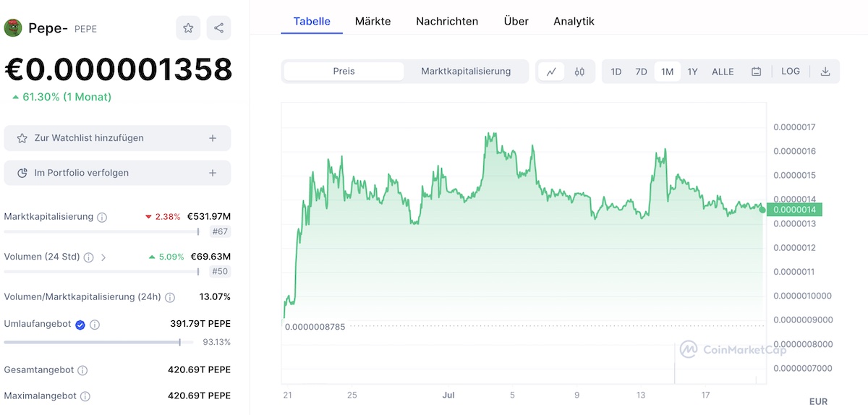The width and height of the screenshot is (868, 415).
Task: Open info icon beside Volumen (24 Std)
Action: [88, 257]
